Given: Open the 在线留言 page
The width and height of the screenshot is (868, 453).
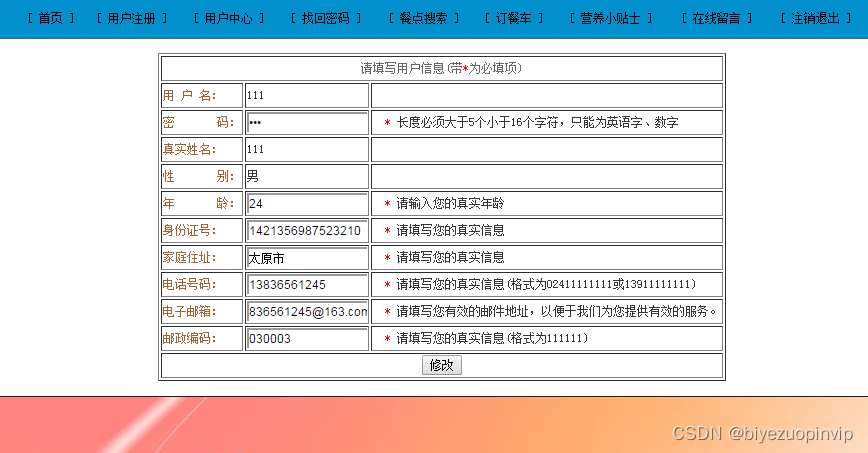Looking at the screenshot, I should click(x=716, y=18).
